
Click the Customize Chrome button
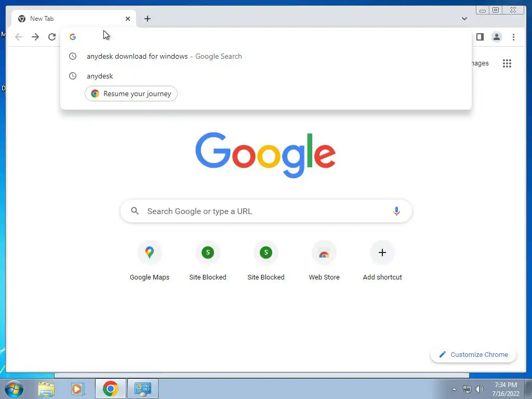473,354
